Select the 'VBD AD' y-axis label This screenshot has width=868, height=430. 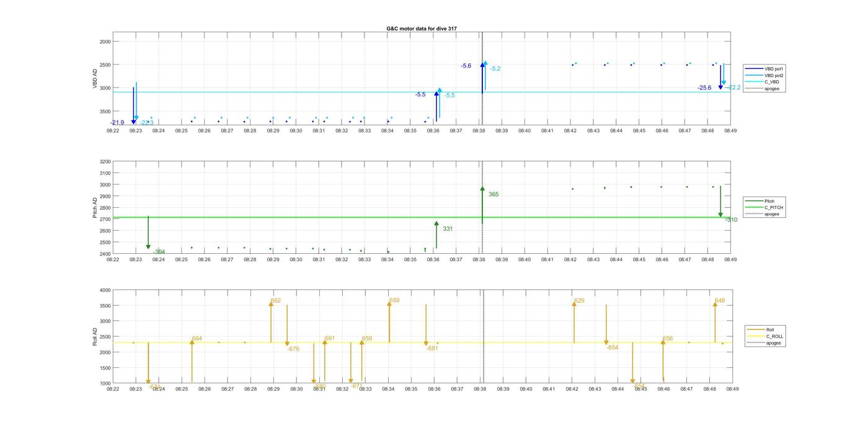tap(95, 79)
